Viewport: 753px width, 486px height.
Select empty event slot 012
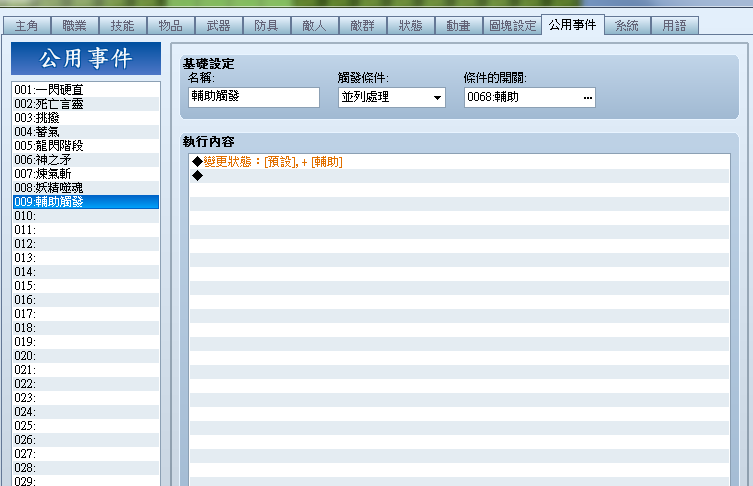pos(86,243)
